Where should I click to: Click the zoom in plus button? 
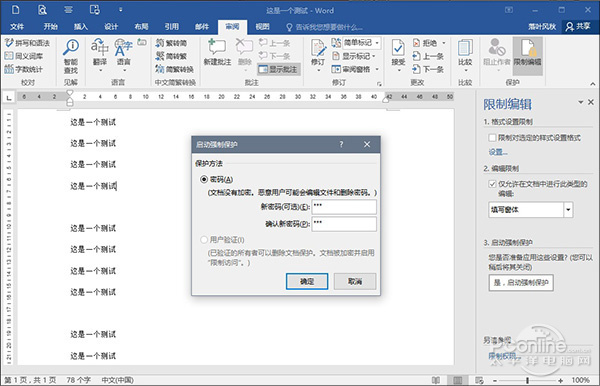click(561, 380)
